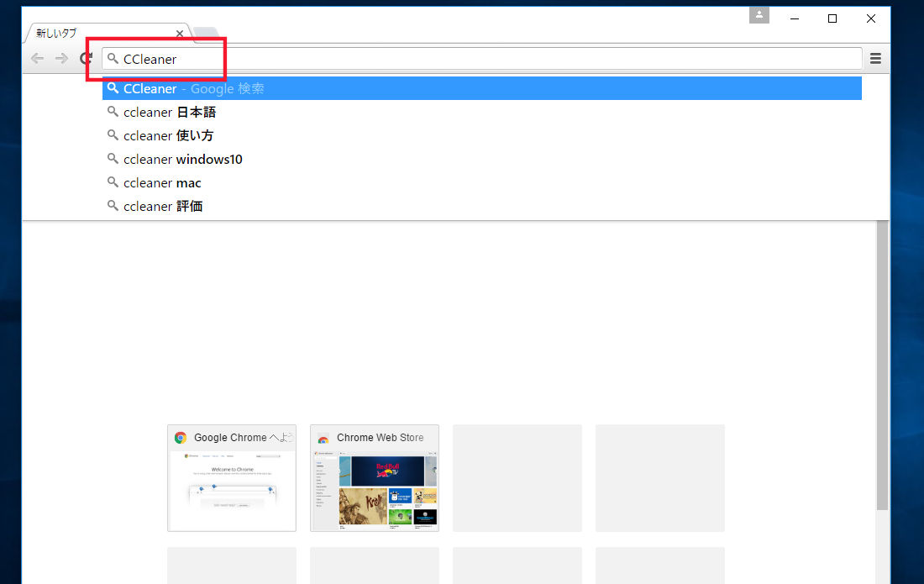924x584 pixels.
Task: Open the Google Chrome welcome thumbnail
Action: pos(232,478)
